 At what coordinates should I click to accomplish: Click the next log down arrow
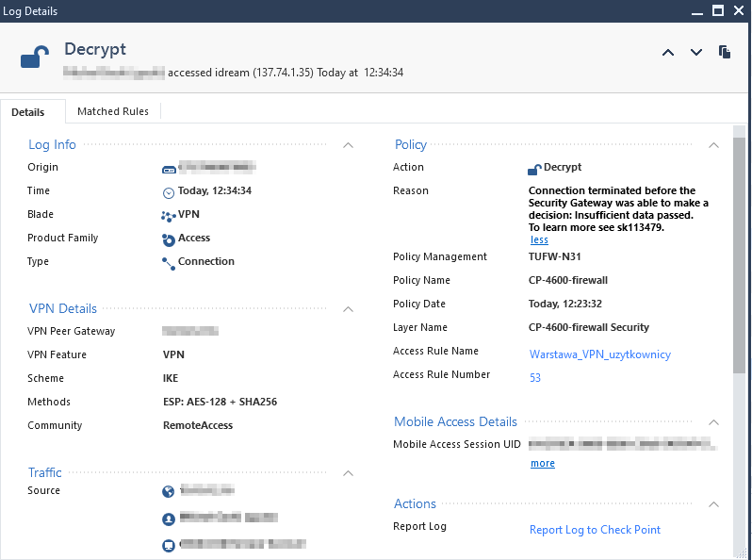(696, 53)
